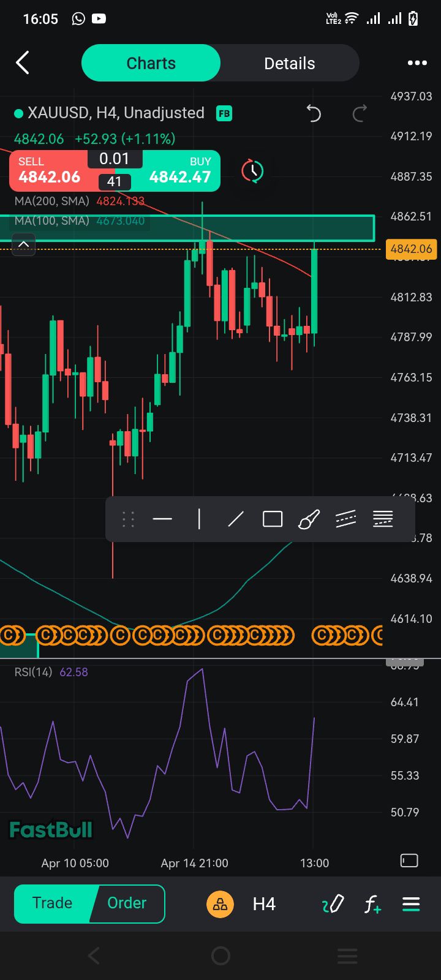The width and height of the screenshot is (441, 980).
Task: Select the diagonal trend line tool
Action: (x=236, y=519)
